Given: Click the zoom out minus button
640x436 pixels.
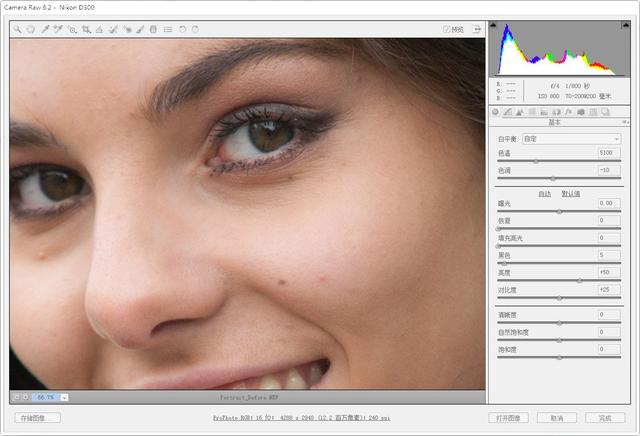Looking at the screenshot, I should [17, 397].
